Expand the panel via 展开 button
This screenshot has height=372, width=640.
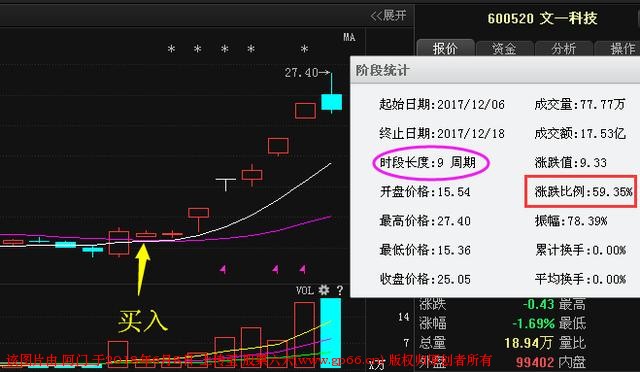click(389, 16)
